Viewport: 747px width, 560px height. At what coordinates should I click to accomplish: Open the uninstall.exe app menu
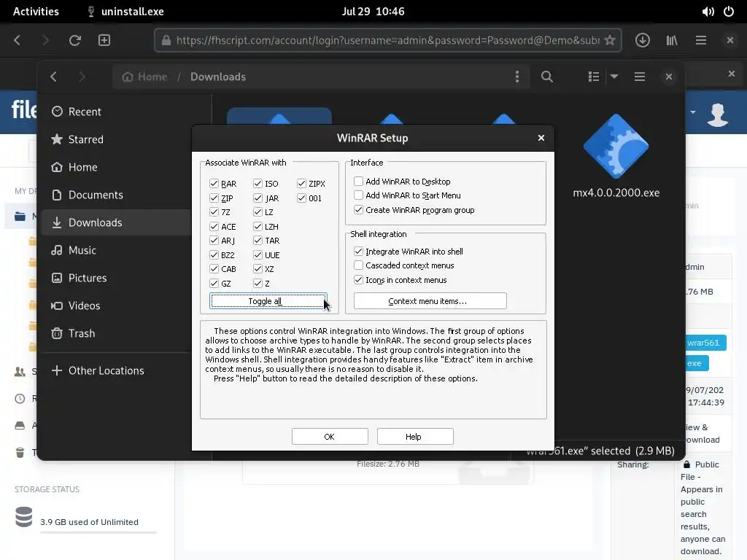click(x=125, y=12)
